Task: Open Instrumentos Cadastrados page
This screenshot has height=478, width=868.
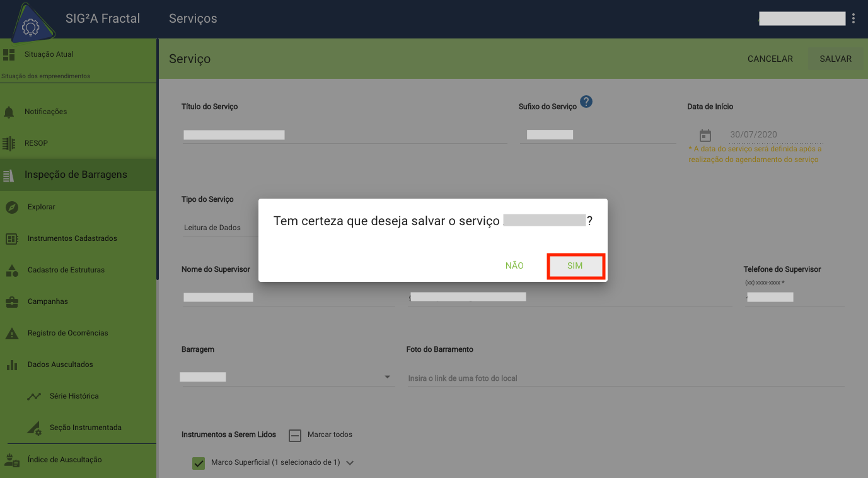Action: click(72, 238)
